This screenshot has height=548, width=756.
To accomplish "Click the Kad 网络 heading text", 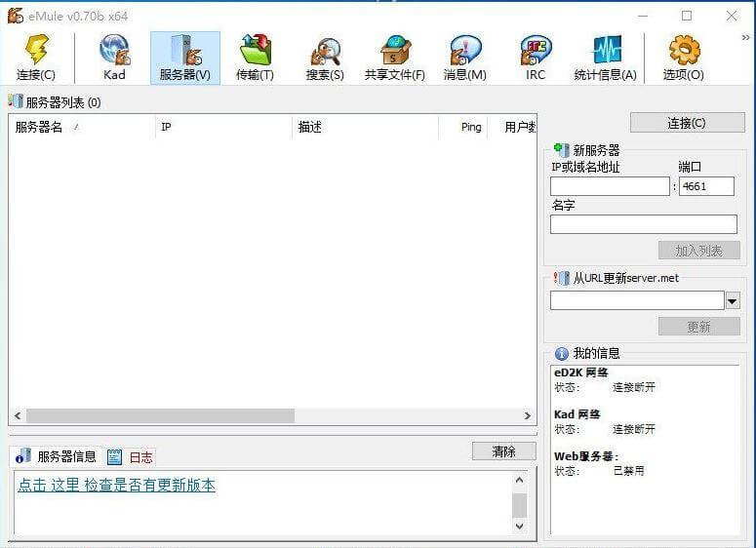I will pos(577,414).
